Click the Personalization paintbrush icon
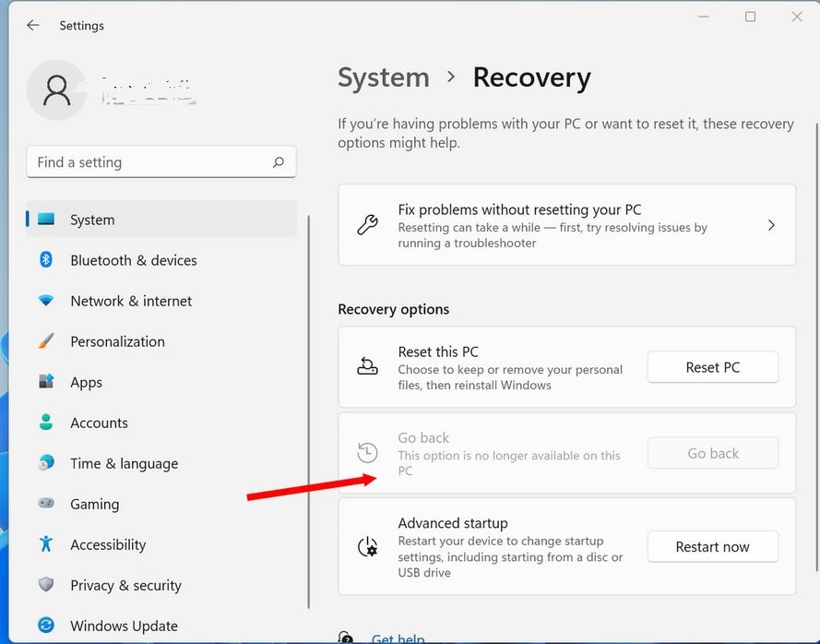 point(46,341)
